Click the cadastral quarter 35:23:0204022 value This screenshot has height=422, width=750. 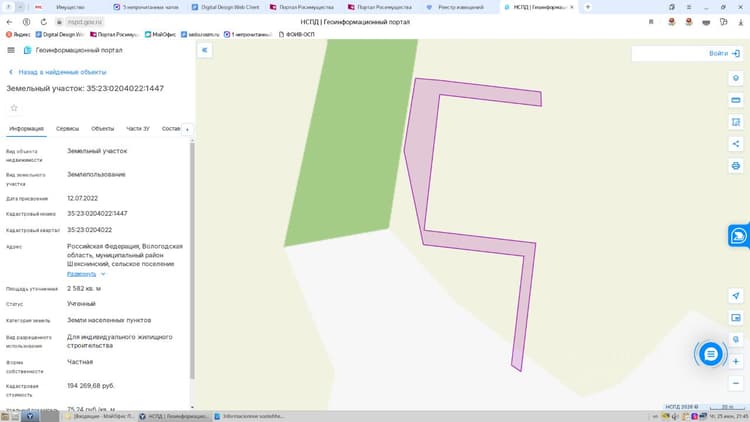89,230
